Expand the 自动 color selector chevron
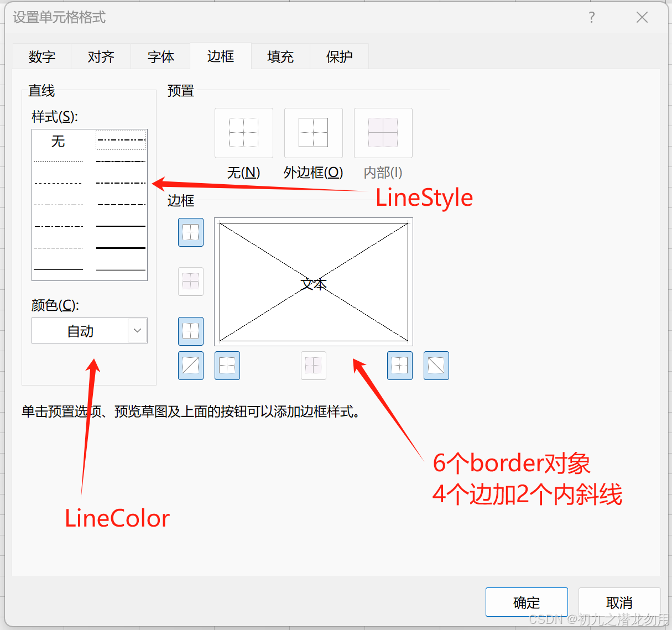Image resolution: width=672 pixels, height=630 pixels. (137, 330)
